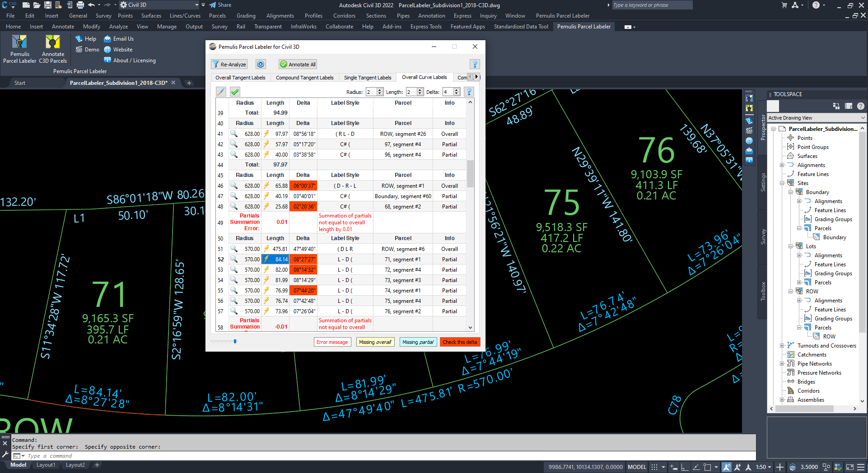Expand the Alignments node under drawing root
The image size is (868, 473).
pyautogui.click(x=782, y=165)
